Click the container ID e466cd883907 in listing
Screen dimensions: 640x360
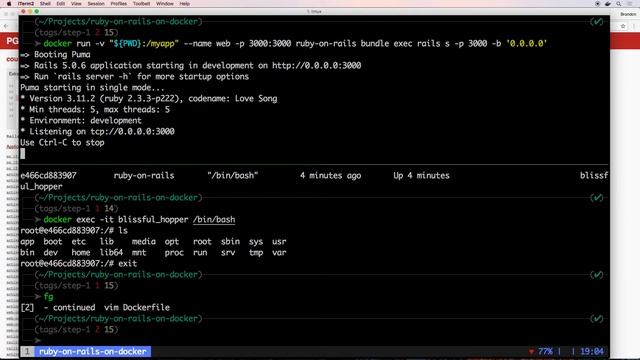48,176
